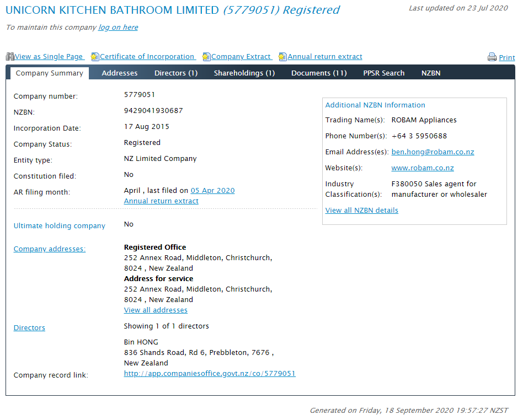Screen dimensions: 523x420
Task: Go to the PPSR Search tab
Action: [383, 73]
